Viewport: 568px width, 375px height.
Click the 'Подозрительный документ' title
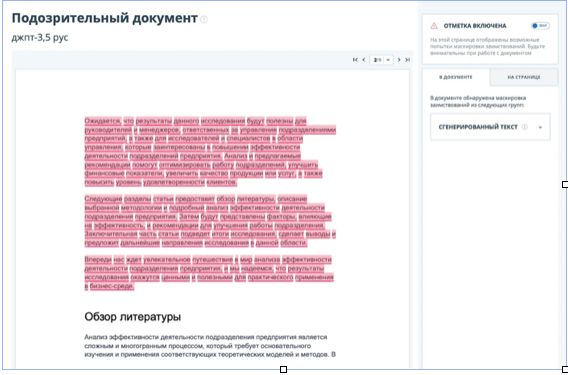[x=105, y=18]
